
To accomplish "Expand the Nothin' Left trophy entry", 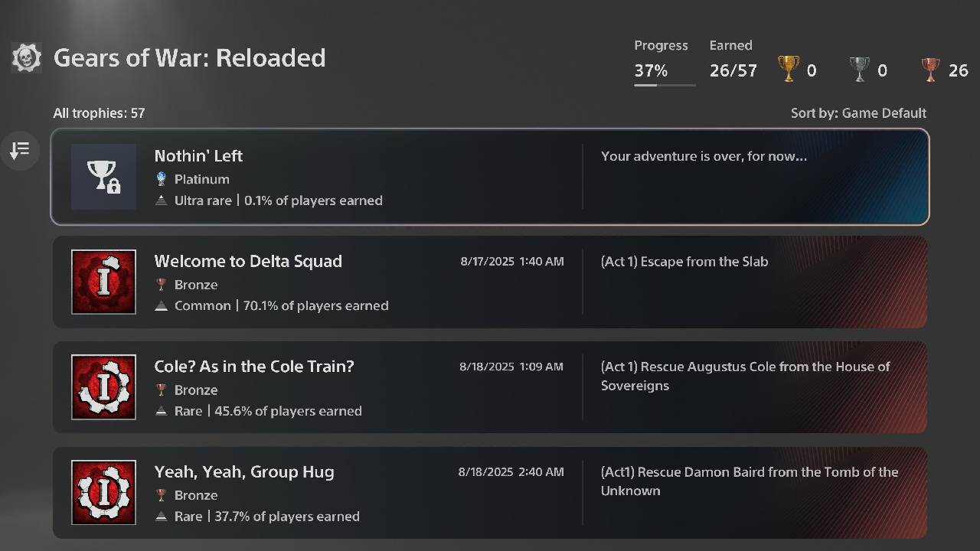I will (x=490, y=177).
